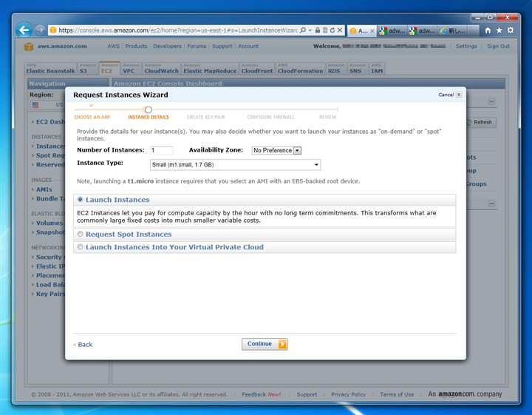Open Forums link in top navigation
532x415 pixels.
[197, 46]
